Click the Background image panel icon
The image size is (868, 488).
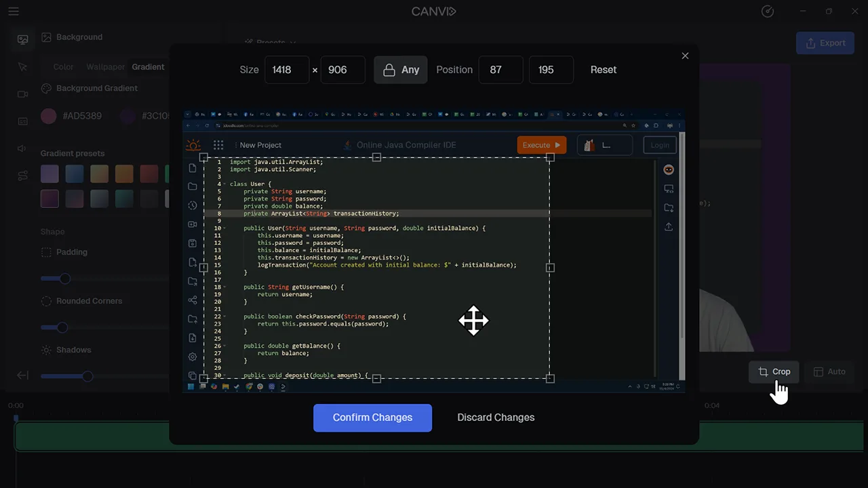(22, 39)
